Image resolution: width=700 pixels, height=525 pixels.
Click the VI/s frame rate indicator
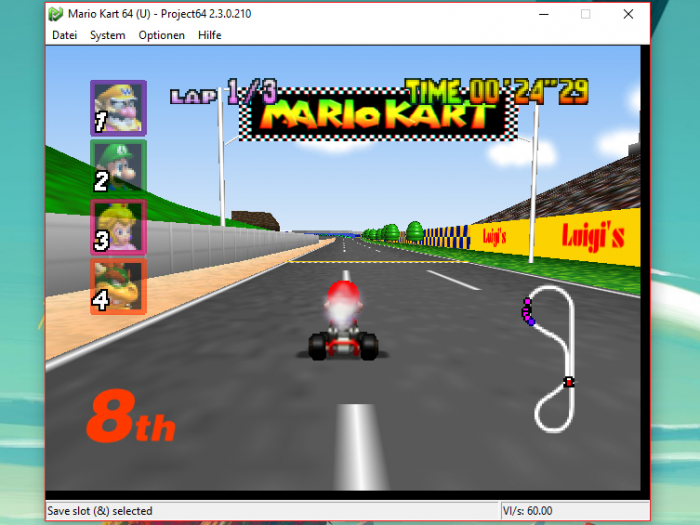tap(527, 511)
